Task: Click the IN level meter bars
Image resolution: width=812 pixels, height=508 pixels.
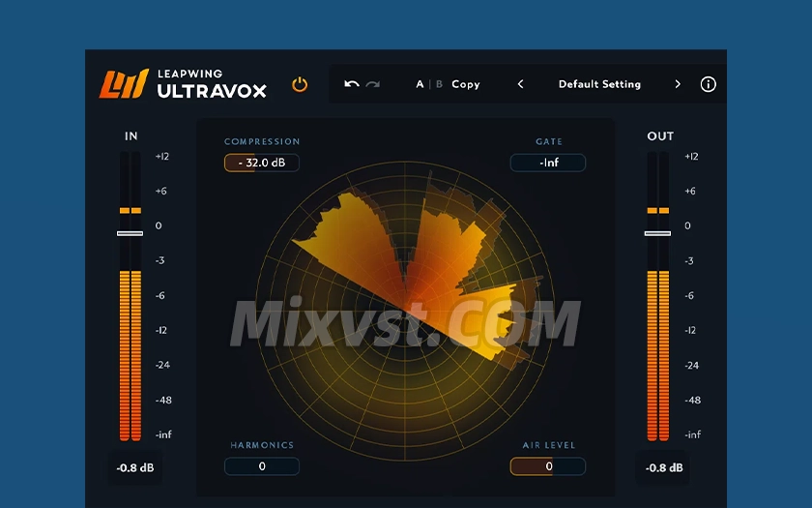Action: [x=130, y=296]
